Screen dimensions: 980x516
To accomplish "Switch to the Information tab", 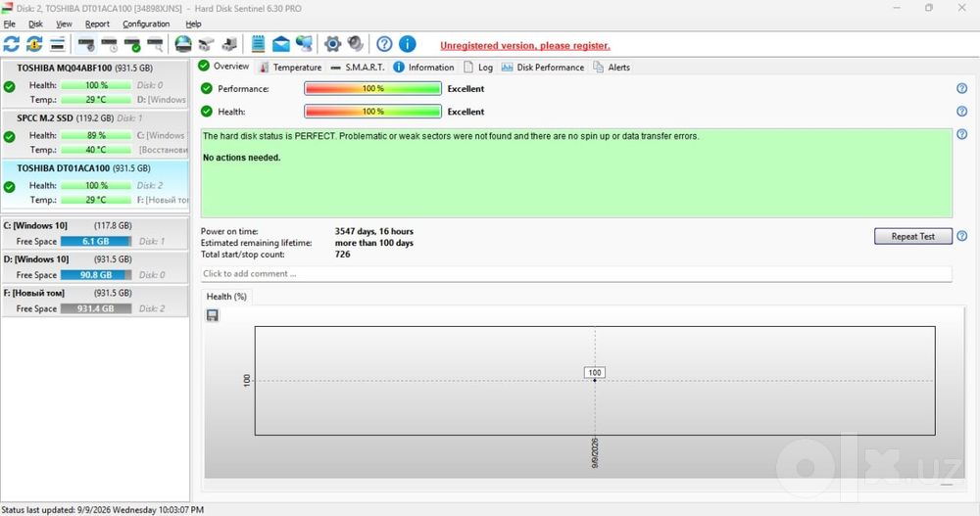I will (423, 67).
